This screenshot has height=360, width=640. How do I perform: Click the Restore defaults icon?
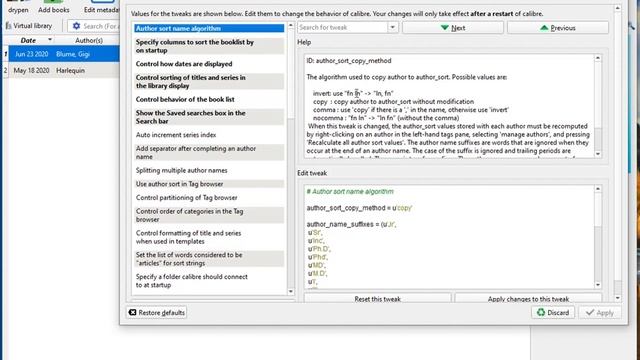(132, 312)
